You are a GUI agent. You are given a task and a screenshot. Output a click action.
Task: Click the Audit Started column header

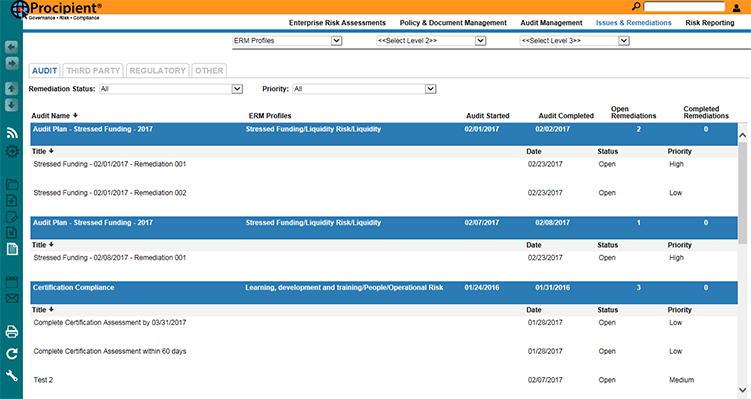[488, 115]
